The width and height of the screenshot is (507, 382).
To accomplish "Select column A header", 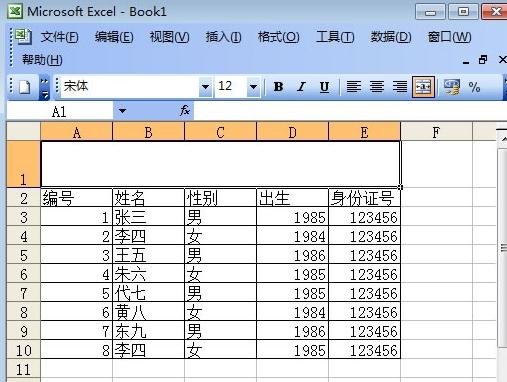I will [77, 132].
